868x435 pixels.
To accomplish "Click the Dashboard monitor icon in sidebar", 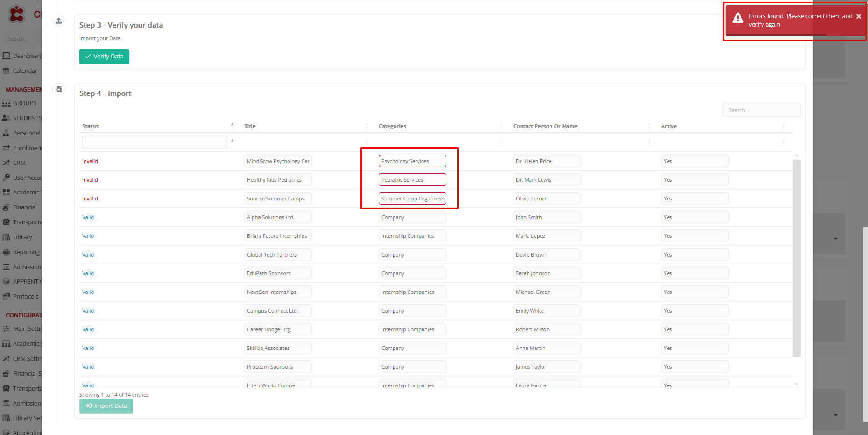I will (x=6, y=56).
